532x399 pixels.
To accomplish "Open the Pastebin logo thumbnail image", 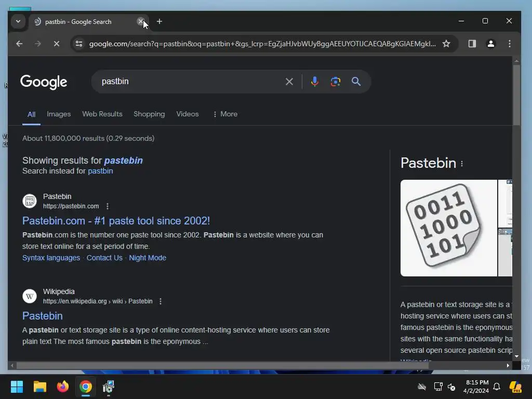I will (x=448, y=228).
